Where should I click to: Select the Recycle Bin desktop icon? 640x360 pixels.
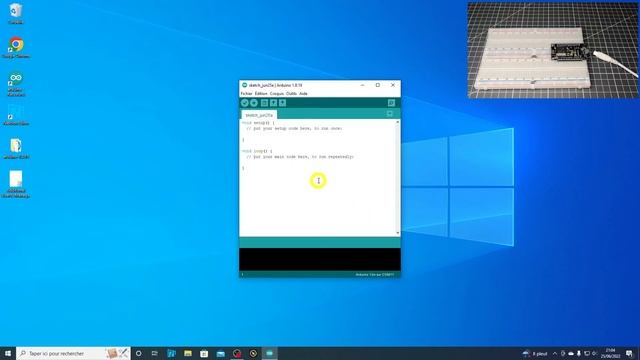pyautogui.click(x=16, y=13)
